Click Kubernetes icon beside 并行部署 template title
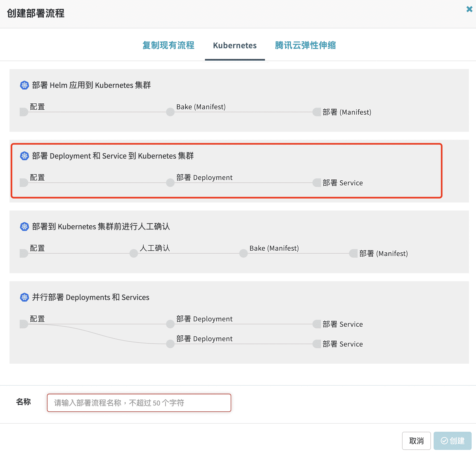The width and height of the screenshot is (476, 457). (x=25, y=297)
